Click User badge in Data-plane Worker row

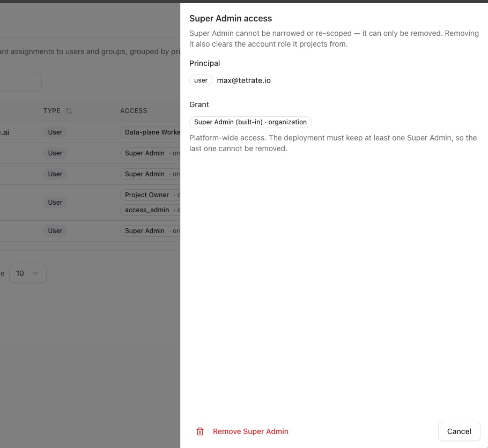55,132
